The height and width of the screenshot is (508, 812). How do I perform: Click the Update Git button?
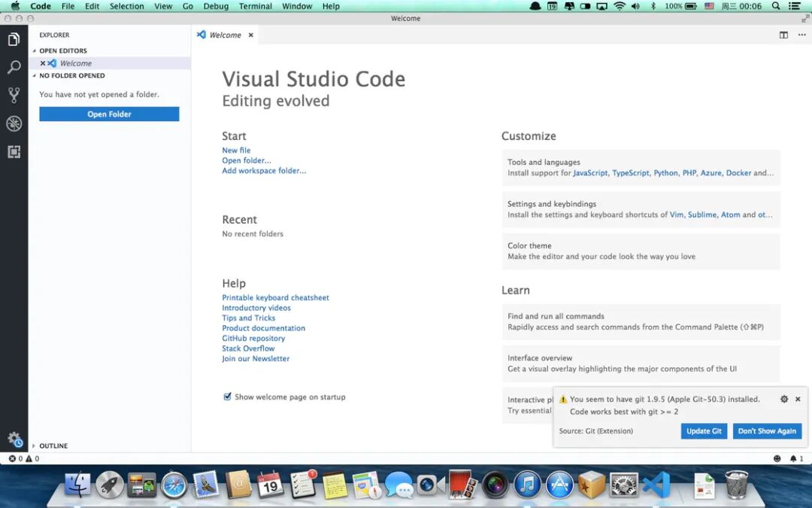(704, 431)
